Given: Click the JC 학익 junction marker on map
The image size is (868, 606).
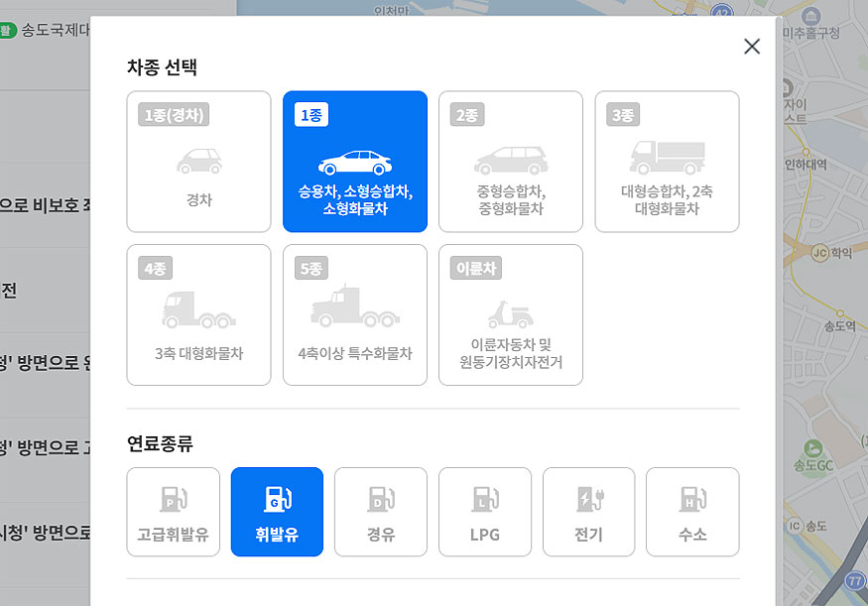Looking at the screenshot, I should coord(819,254).
